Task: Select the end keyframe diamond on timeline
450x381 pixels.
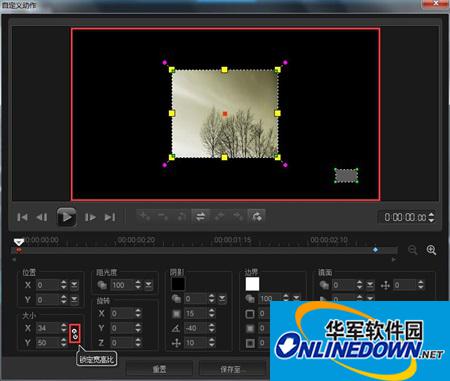Action: (375, 249)
